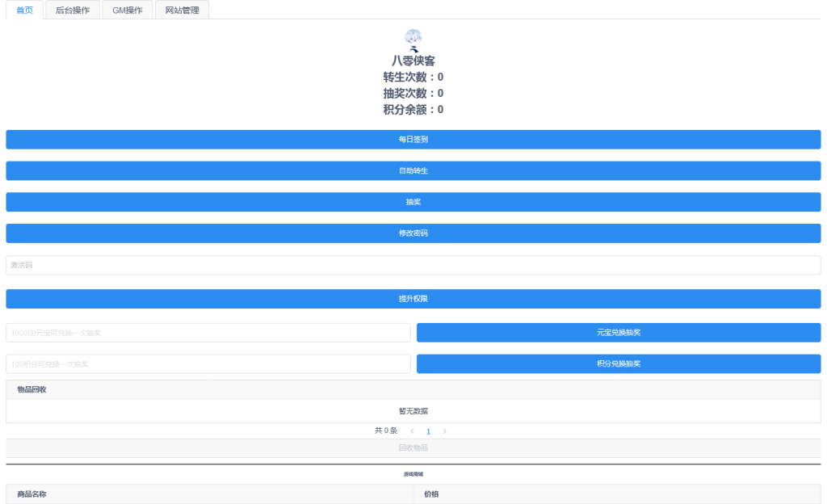
Task: Click the 自助转生 rebirth button
Action: [x=413, y=170]
